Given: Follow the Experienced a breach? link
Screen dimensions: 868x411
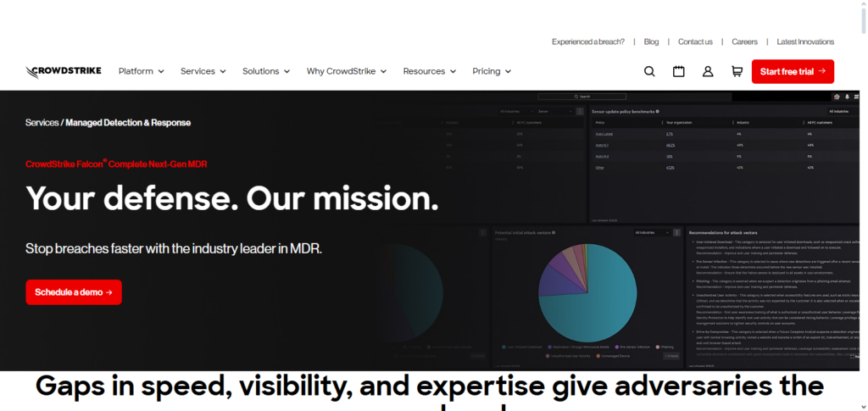Looking at the screenshot, I should click(587, 42).
